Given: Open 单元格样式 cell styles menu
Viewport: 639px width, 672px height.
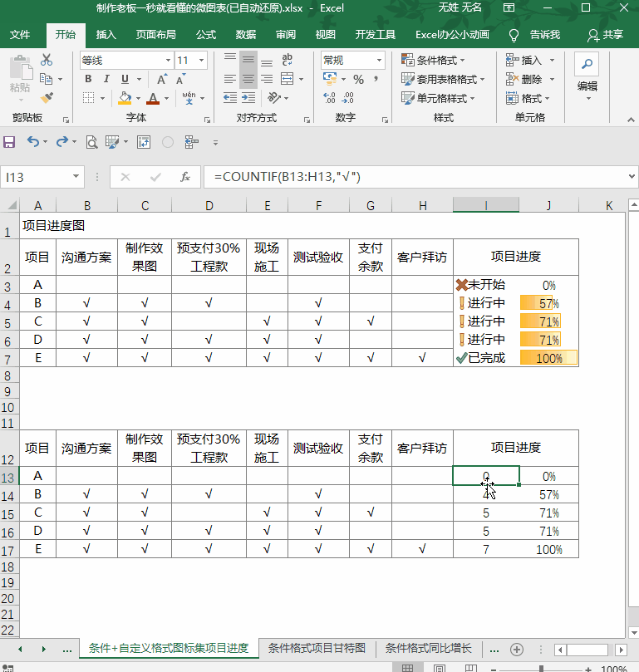Looking at the screenshot, I should (438, 98).
